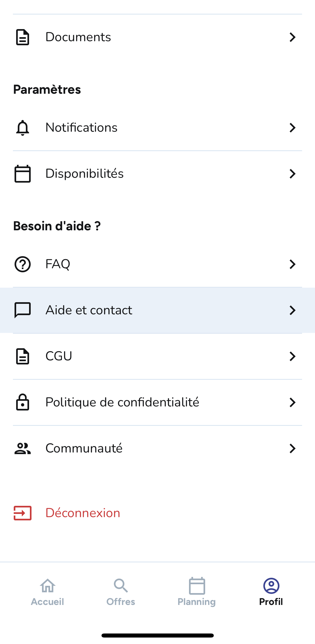This screenshot has width=315, height=644.
Task: Tap the CGU document icon
Action: click(23, 356)
